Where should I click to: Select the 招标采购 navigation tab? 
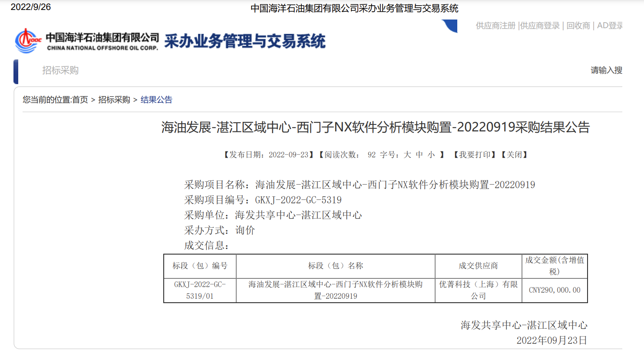[60, 70]
